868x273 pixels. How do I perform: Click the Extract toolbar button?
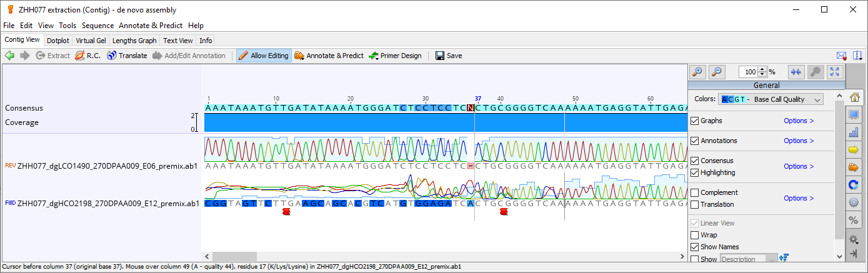coord(53,56)
